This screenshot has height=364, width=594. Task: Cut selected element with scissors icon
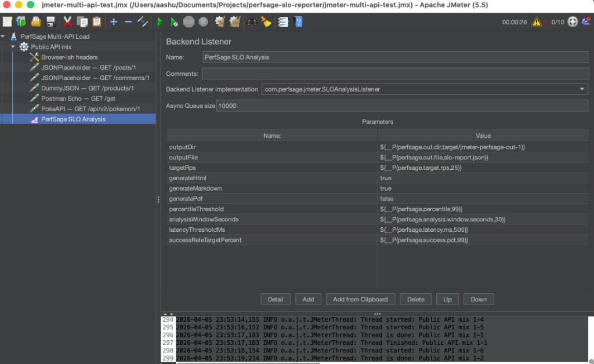point(67,22)
